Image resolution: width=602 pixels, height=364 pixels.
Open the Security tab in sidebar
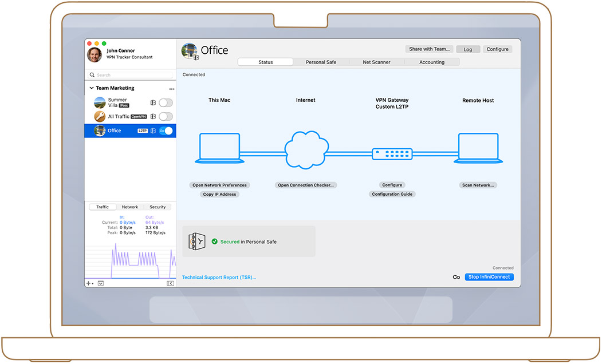click(x=158, y=207)
